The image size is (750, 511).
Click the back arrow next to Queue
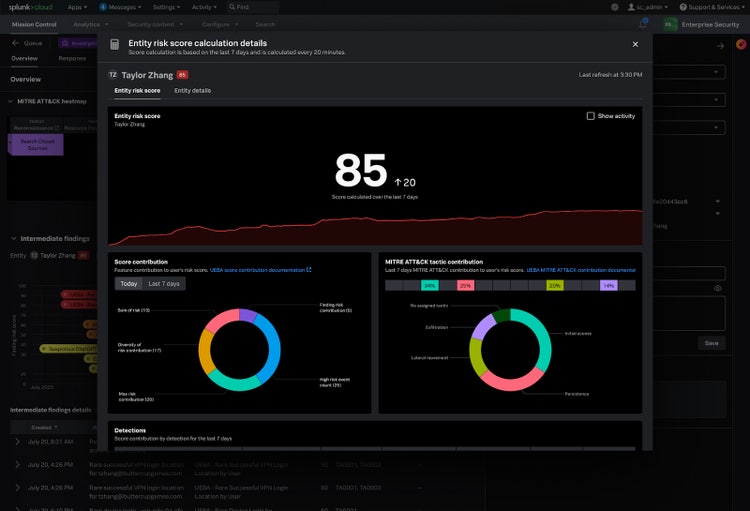(x=14, y=44)
